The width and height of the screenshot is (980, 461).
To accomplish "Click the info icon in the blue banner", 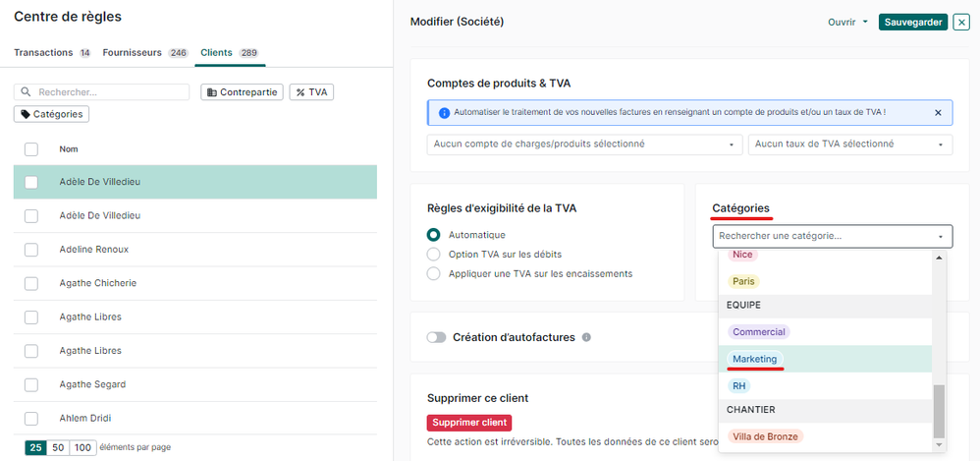I will (x=444, y=113).
